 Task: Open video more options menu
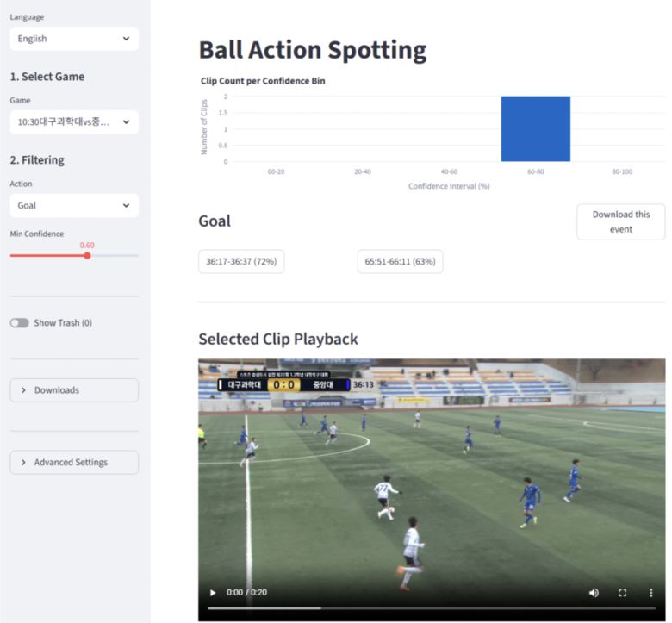coord(651,593)
